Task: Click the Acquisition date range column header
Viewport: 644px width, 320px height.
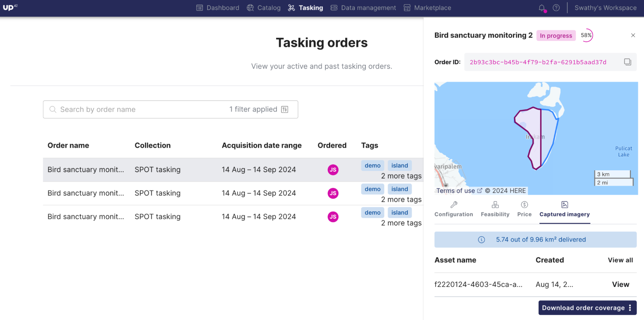Action: (x=262, y=146)
